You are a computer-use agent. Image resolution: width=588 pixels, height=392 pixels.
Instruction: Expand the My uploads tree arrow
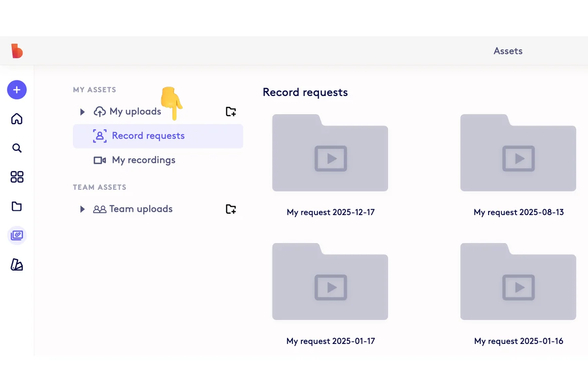click(x=82, y=112)
